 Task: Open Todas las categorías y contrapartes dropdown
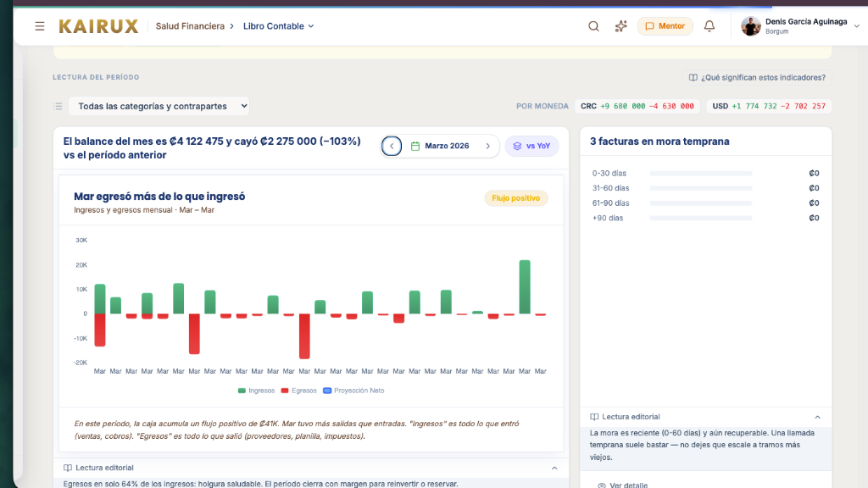159,106
